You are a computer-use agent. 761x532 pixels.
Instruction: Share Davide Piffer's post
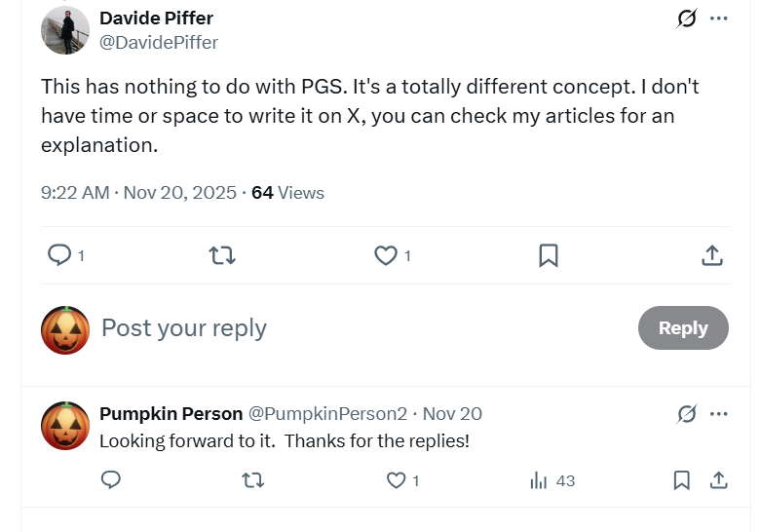point(712,255)
